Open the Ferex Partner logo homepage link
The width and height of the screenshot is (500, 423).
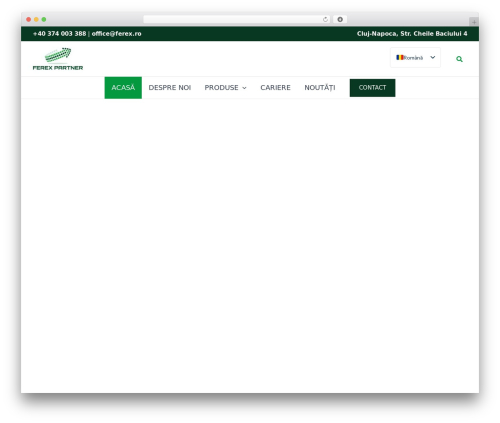pyautogui.click(x=58, y=59)
